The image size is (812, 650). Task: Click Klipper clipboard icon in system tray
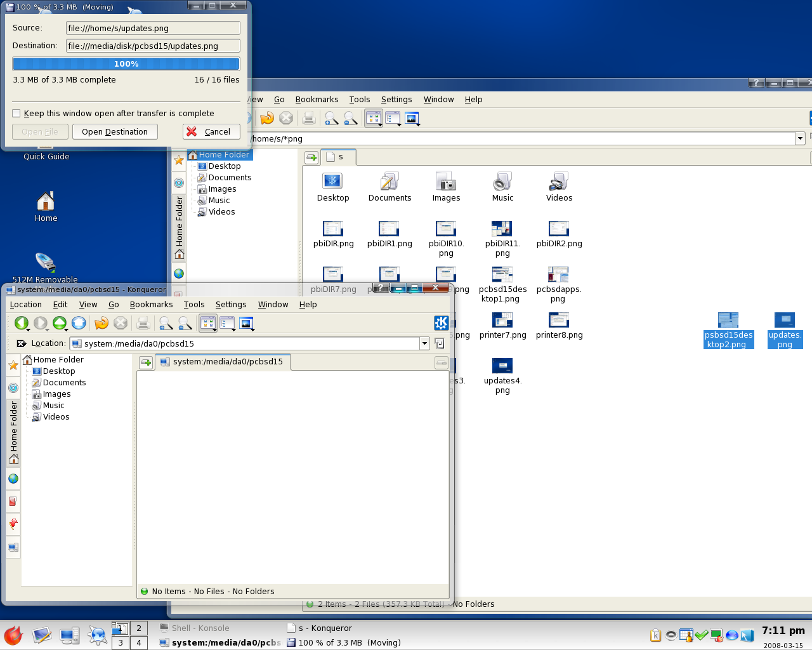point(656,635)
